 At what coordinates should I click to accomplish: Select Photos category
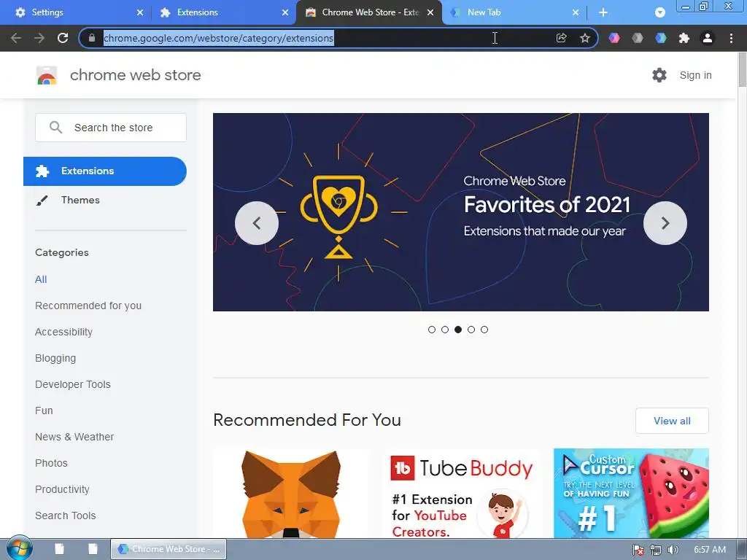coord(52,463)
